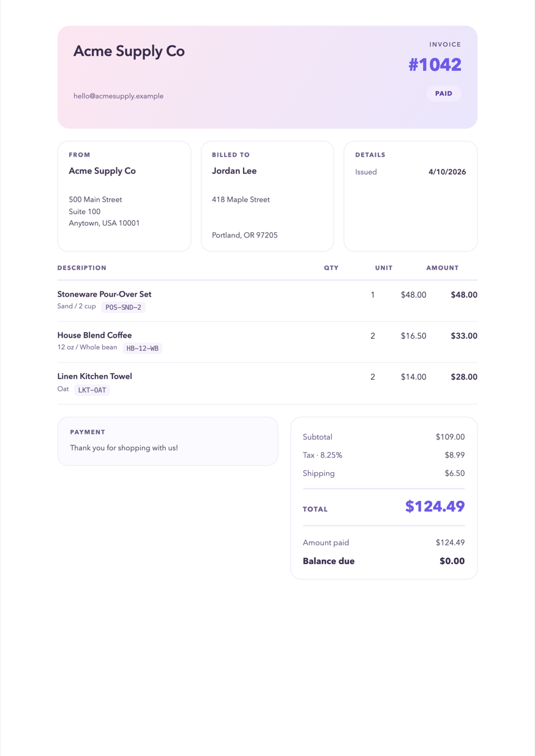The height and width of the screenshot is (756, 535).
Task: Click the Thank you for shopping message
Action: [124, 448]
